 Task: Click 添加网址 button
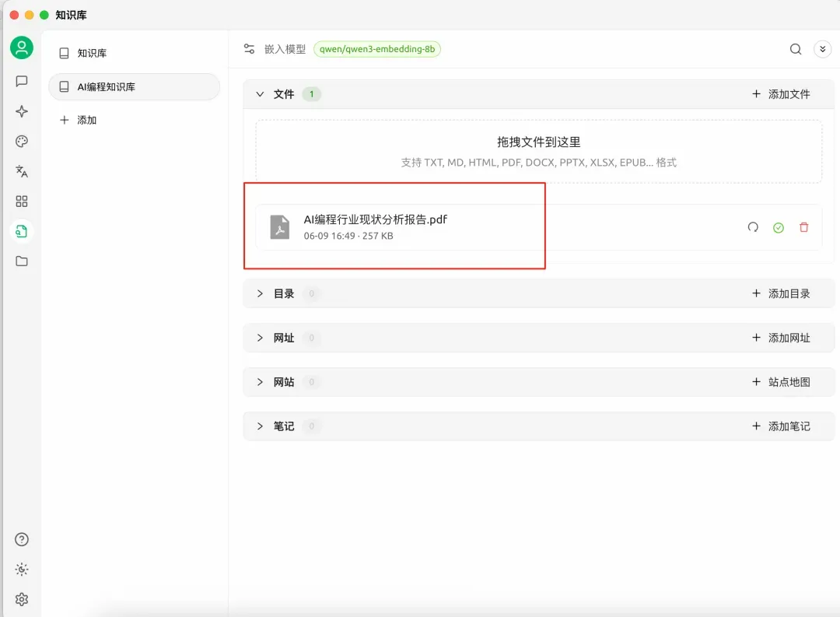pos(781,338)
